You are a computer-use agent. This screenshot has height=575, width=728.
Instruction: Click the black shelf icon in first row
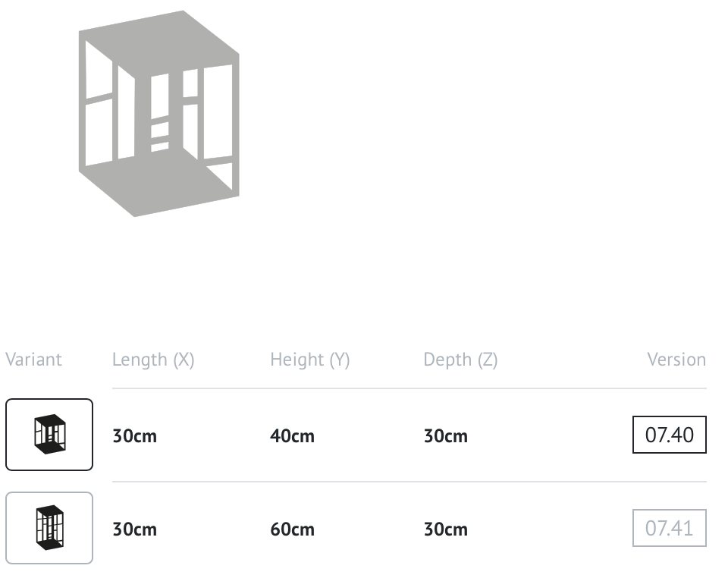50,434
